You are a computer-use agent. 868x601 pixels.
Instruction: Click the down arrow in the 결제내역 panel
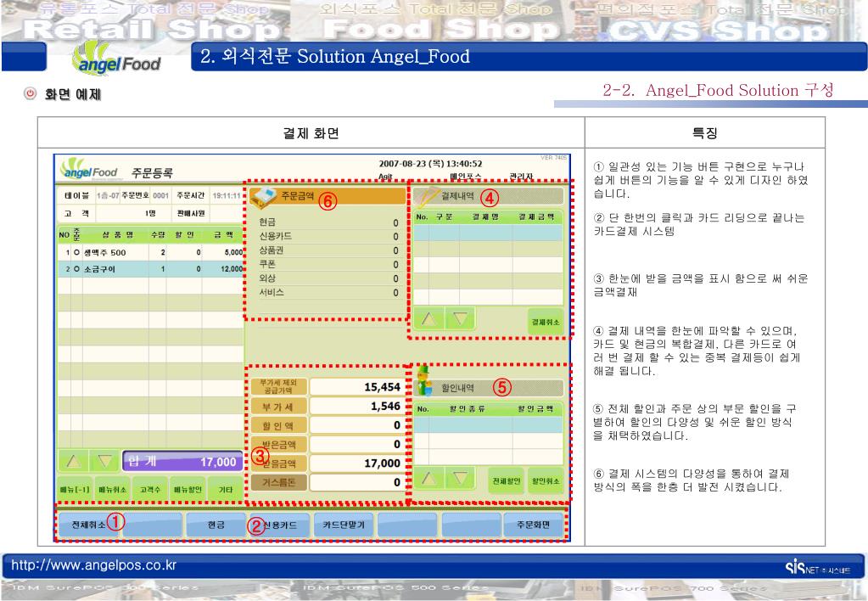460,320
